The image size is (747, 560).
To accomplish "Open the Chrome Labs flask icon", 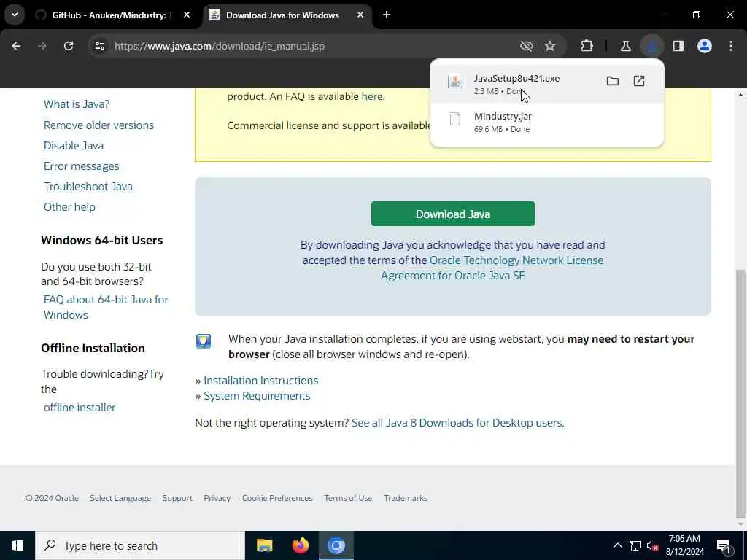I will (x=625, y=46).
